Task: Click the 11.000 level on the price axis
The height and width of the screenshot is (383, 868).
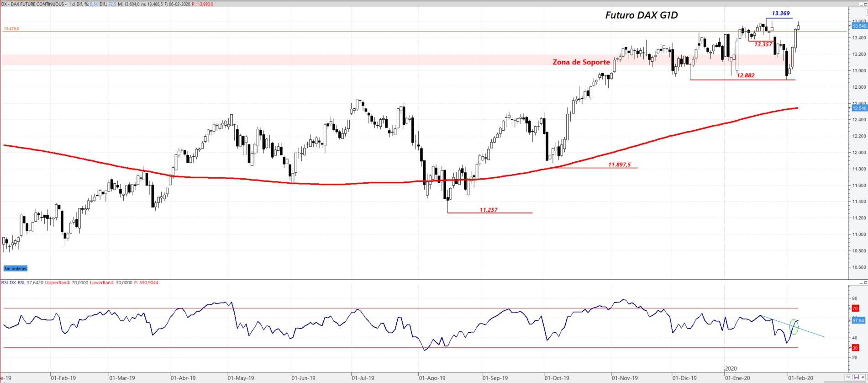Action: coord(858,234)
